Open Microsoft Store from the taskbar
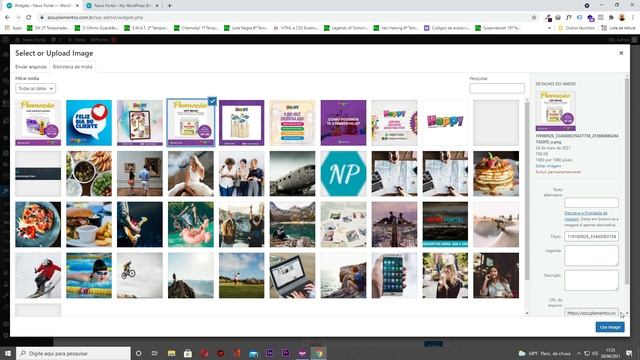The image size is (640, 360). click(188, 353)
